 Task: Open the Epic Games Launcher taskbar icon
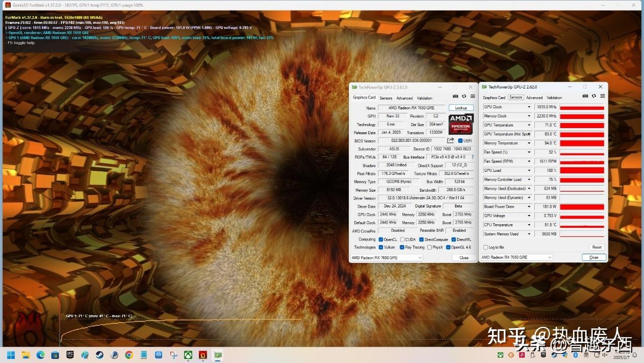70,355
